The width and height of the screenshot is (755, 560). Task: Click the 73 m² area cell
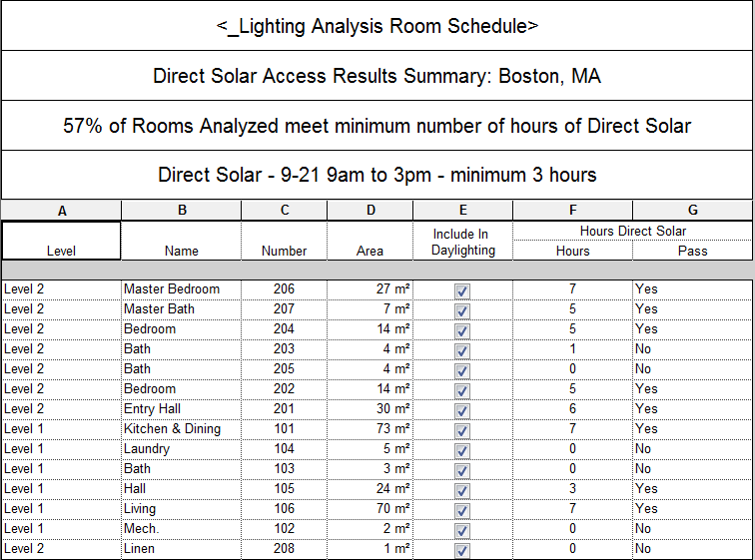pos(370,429)
